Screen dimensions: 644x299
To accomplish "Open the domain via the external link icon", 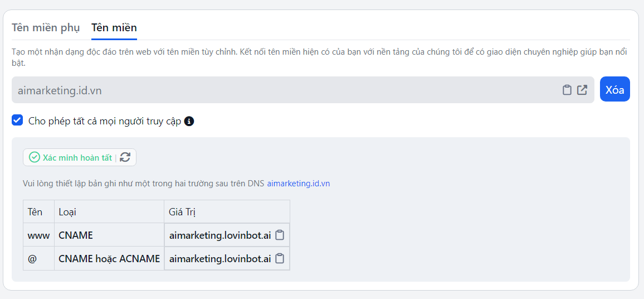I will 582,90.
